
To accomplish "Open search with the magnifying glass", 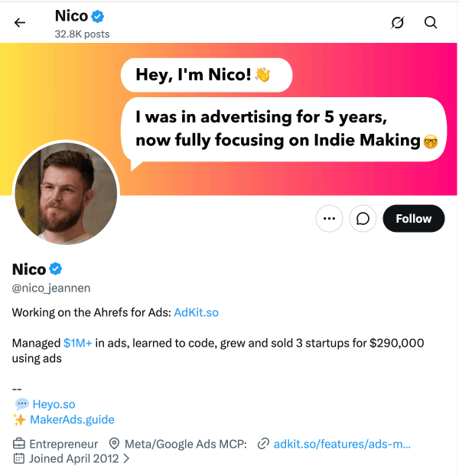I will click(431, 22).
